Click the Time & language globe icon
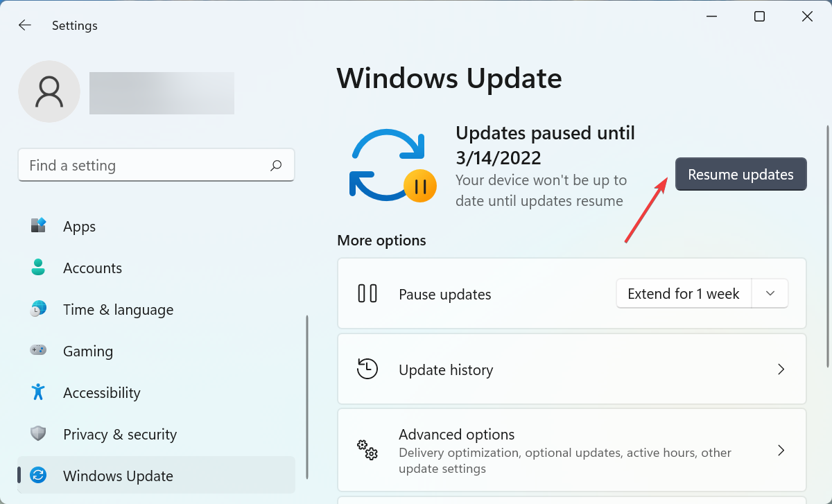This screenshot has width=832, height=504. [x=38, y=309]
